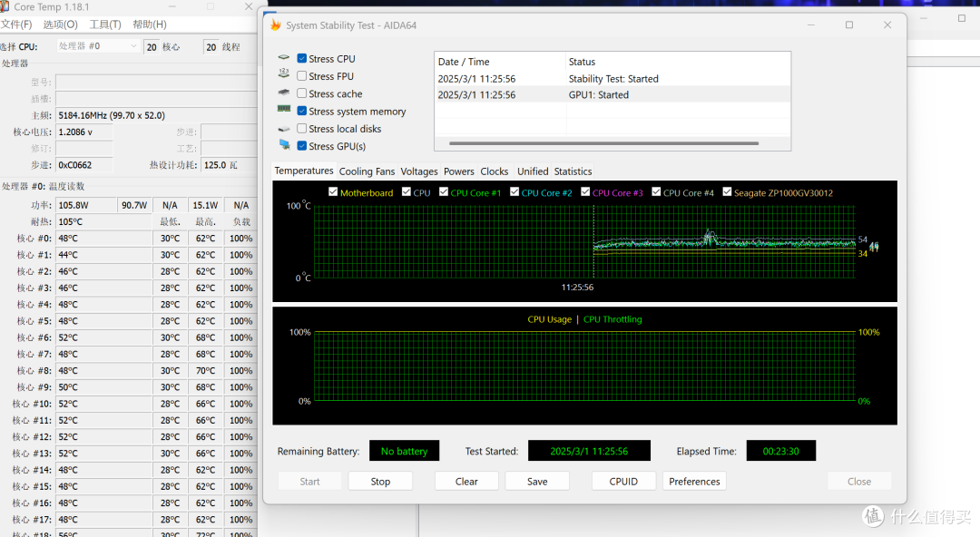
Task: Click the log table horizontal scrollbar
Action: click(x=603, y=143)
